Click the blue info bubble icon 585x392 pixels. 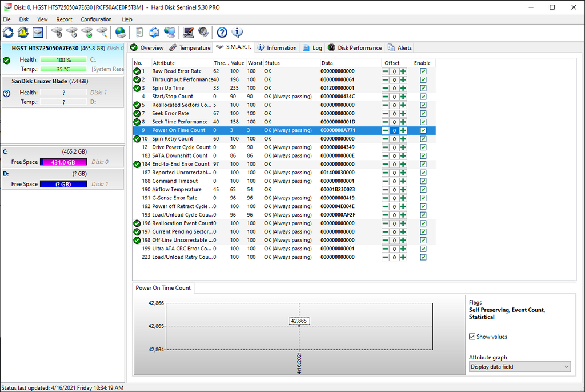[x=237, y=33]
